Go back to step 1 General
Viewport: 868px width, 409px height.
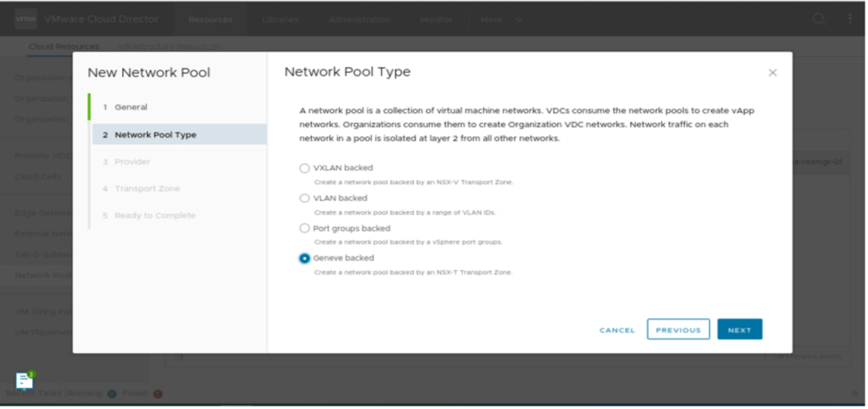point(131,107)
